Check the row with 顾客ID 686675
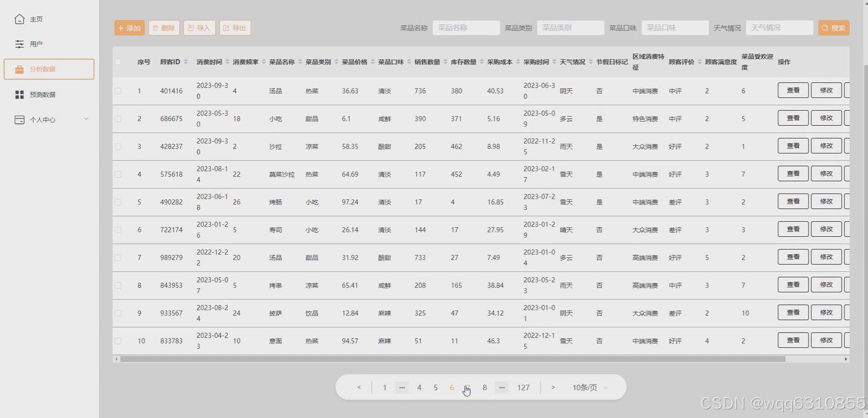 click(x=118, y=119)
